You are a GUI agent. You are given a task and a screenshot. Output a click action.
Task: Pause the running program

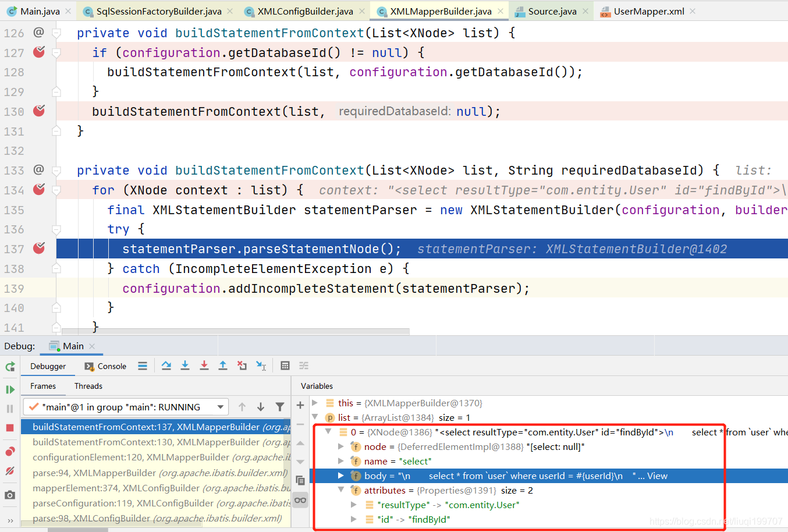(x=10, y=409)
